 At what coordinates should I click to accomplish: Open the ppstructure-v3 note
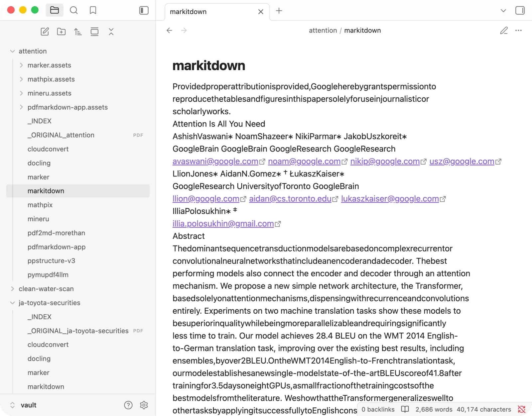click(78, 261)
